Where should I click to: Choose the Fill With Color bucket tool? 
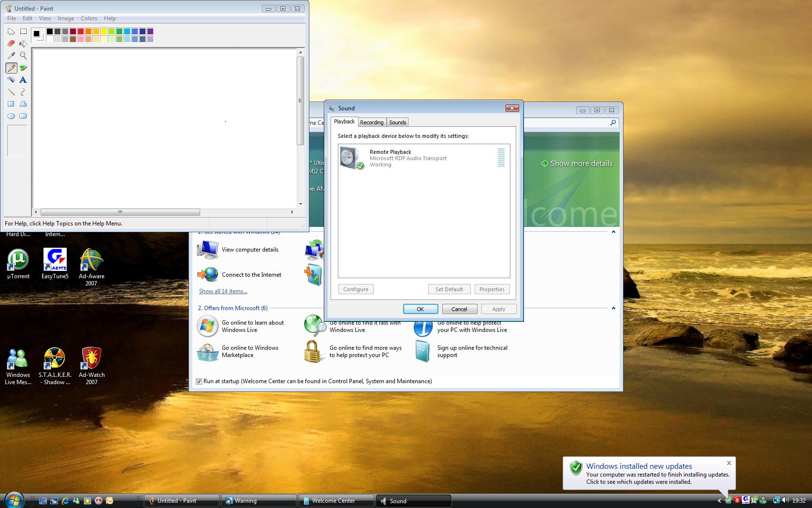pyautogui.click(x=23, y=44)
